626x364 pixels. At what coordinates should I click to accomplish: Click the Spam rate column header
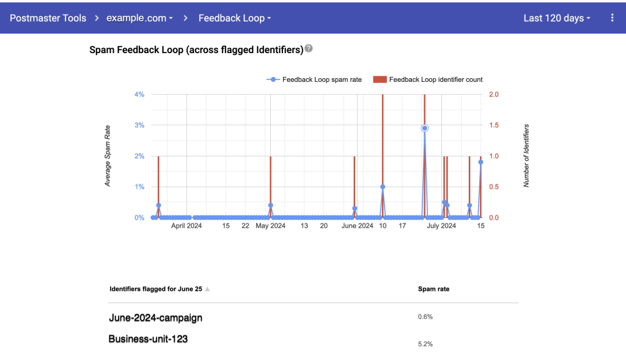click(x=433, y=289)
